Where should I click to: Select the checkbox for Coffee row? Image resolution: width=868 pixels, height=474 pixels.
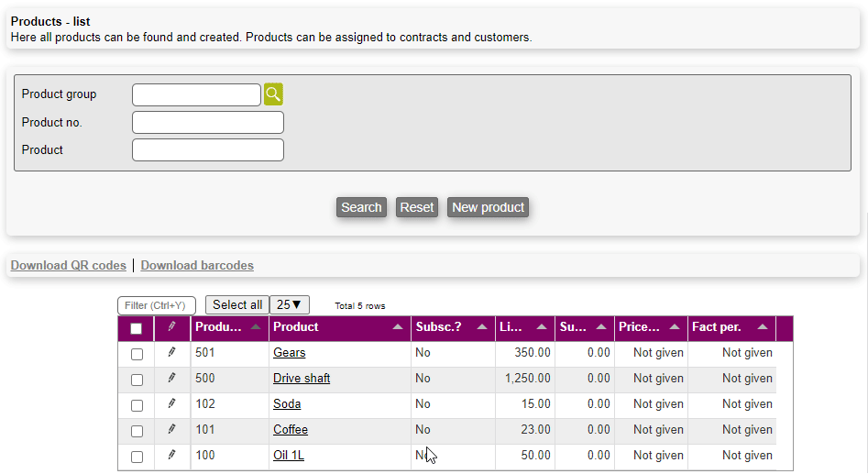pyautogui.click(x=137, y=431)
